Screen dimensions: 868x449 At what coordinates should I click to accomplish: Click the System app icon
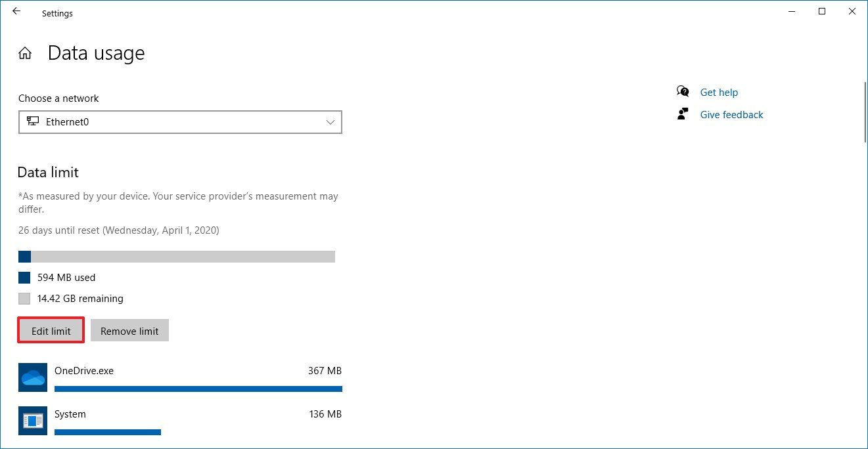tap(33, 421)
